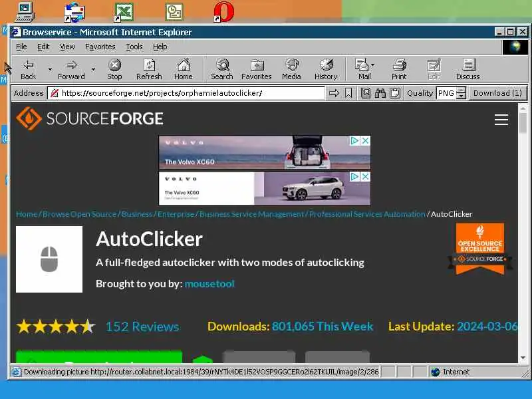Open the View menu
Screen dimensions: 532x399
(67, 47)
